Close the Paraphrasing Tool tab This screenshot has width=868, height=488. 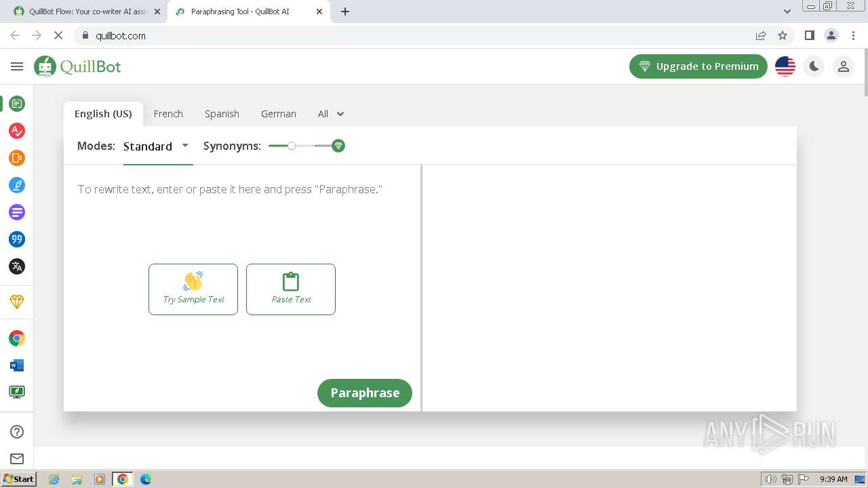[319, 12]
